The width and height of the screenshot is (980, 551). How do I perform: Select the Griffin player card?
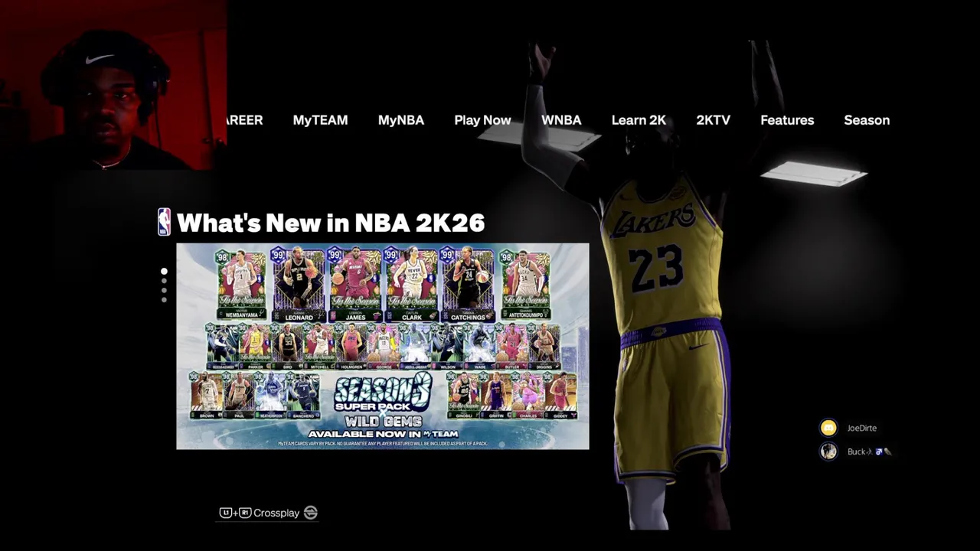tap(496, 396)
